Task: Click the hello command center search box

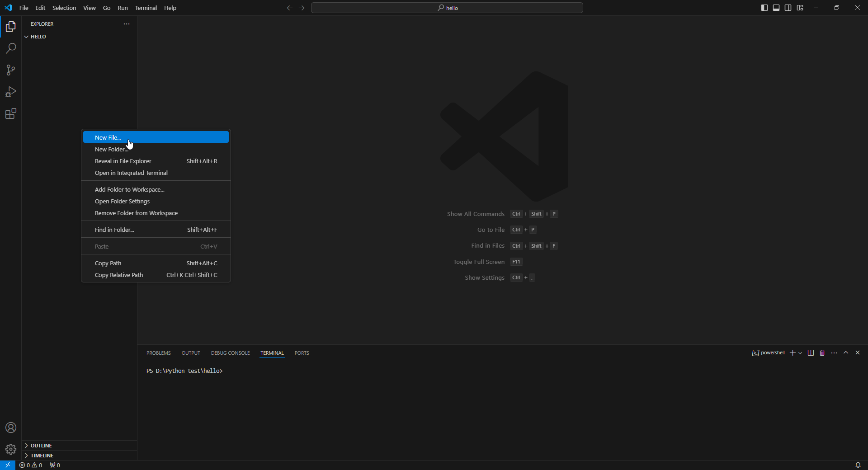Action: 447,8
